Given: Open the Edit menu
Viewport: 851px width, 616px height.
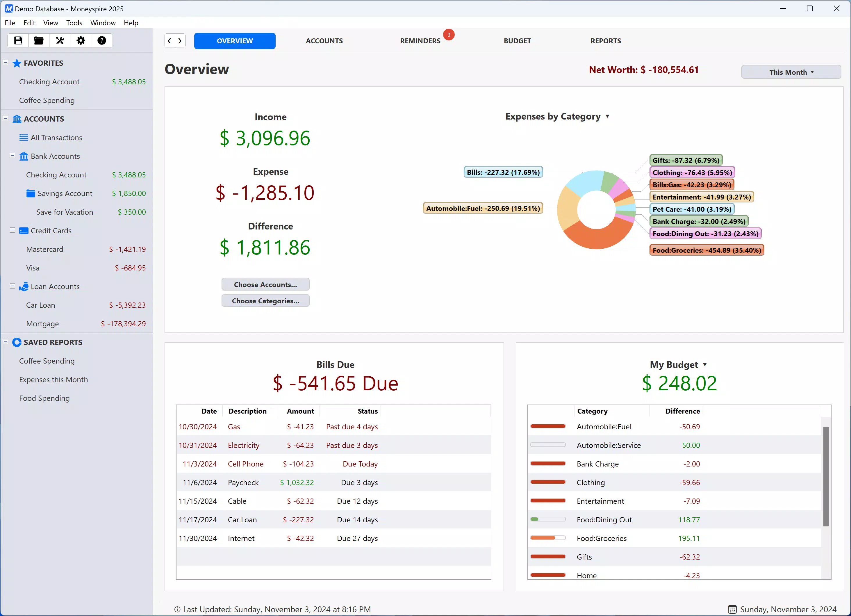Looking at the screenshot, I should coord(29,23).
